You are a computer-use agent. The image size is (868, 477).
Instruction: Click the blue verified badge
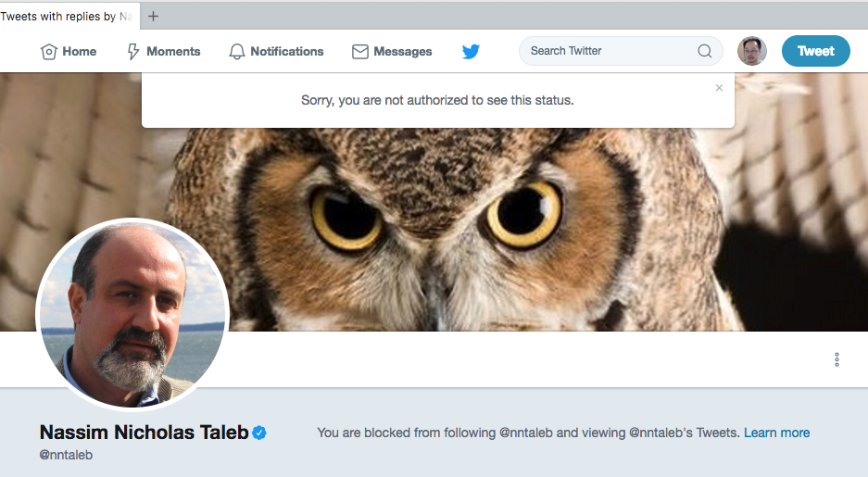[x=259, y=433]
